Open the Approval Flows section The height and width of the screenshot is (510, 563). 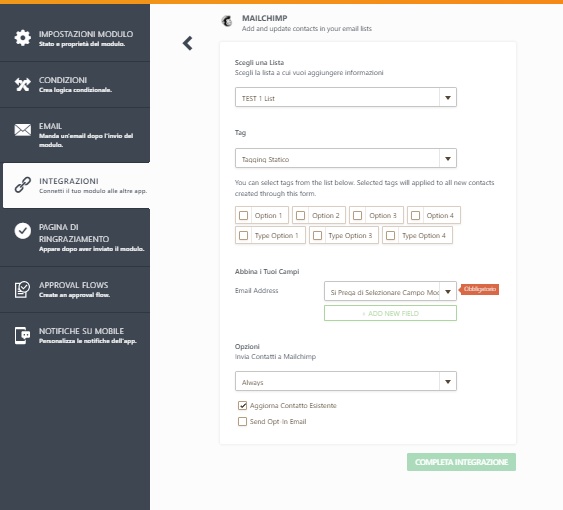click(75, 289)
